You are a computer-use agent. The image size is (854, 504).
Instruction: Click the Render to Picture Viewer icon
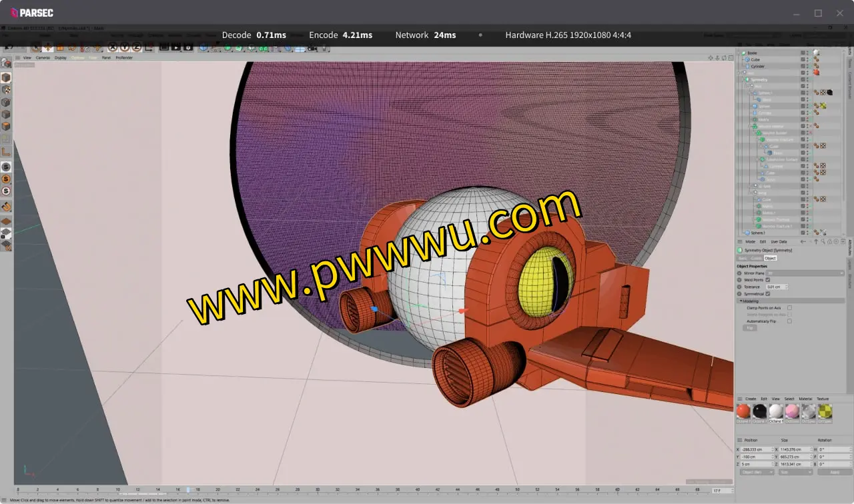[x=176, y=47]
